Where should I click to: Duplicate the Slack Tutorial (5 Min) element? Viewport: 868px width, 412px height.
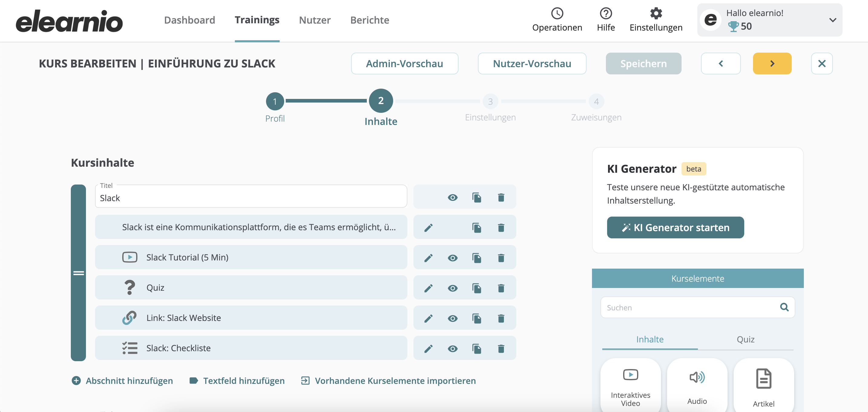coord(476,258)
